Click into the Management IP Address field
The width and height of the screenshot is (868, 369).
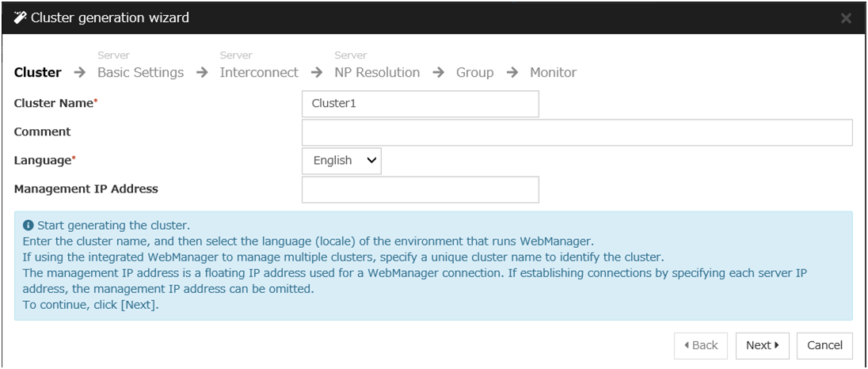tap(420, 189)
